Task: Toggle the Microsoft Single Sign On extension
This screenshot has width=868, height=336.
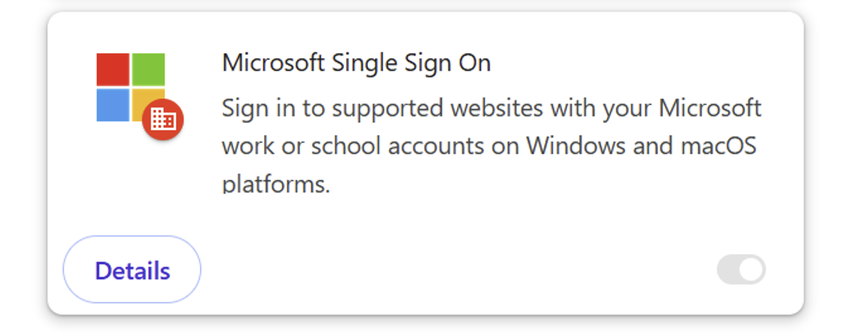Action: (x=741, y=269)
